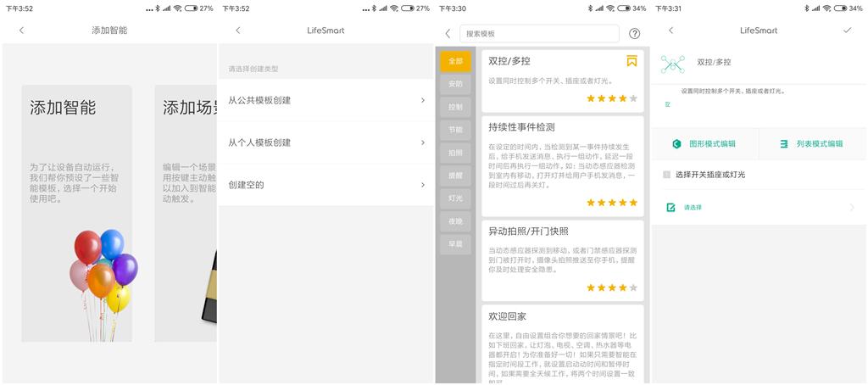Tap star rating on 持续性事件检测 card
The image size is (868, 385).
(612, 203)
